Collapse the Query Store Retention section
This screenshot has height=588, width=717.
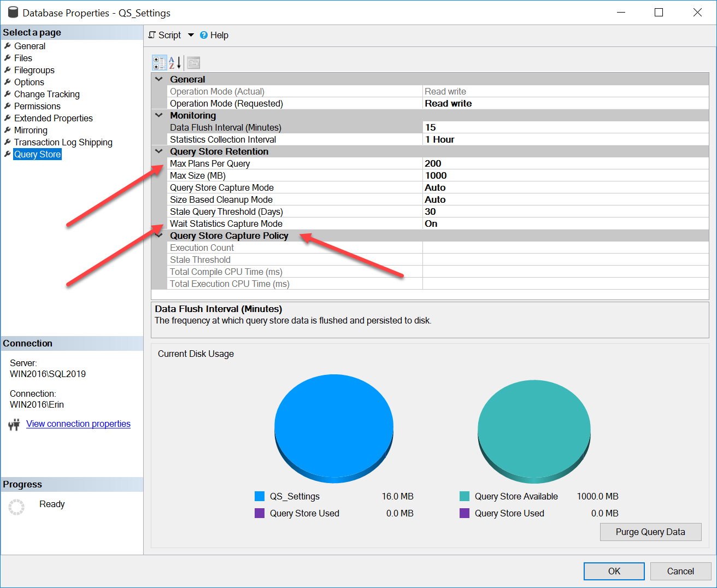[159, 151]
